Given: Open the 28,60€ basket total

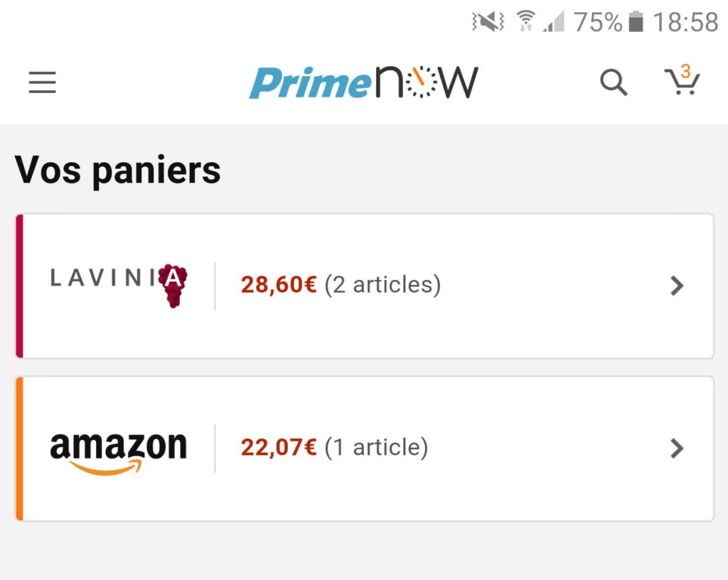Looking at the screenshot, I should click(x=279, y=285).
